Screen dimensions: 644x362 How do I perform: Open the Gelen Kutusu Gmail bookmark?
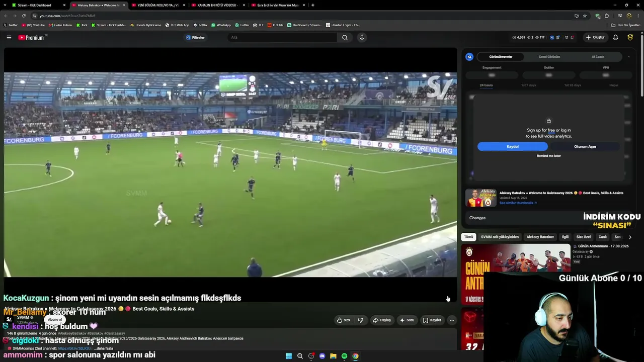(x=61, y=25)
